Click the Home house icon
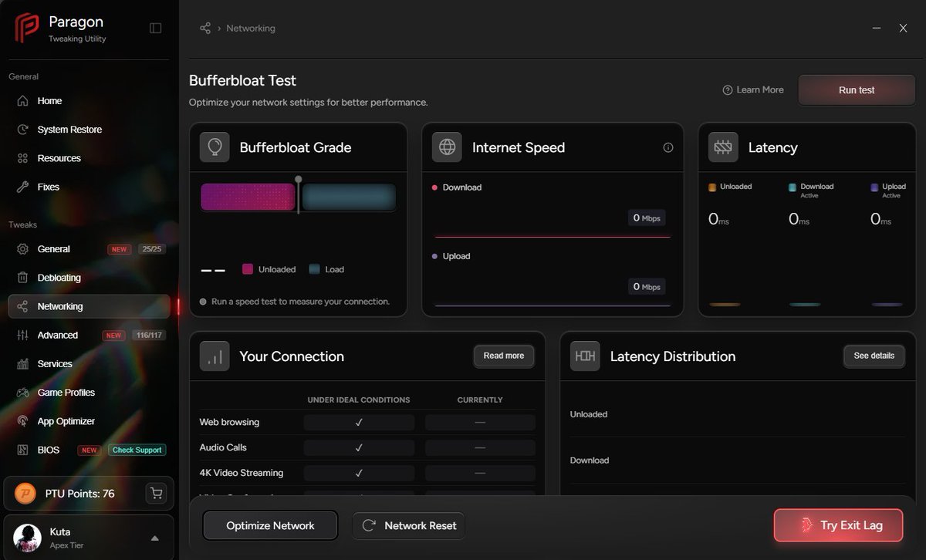Screen dimensions: 926x560 pos(22,101)
